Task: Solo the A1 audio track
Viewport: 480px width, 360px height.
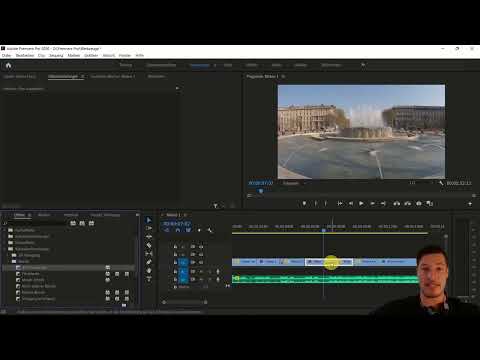Action: pos(210,272)
